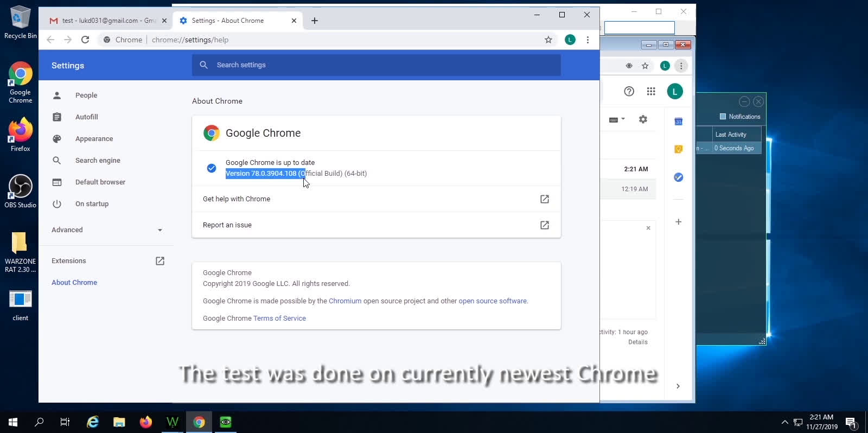Open the Gmail settings gear
The image size is (868, 433).
(643, 119)
